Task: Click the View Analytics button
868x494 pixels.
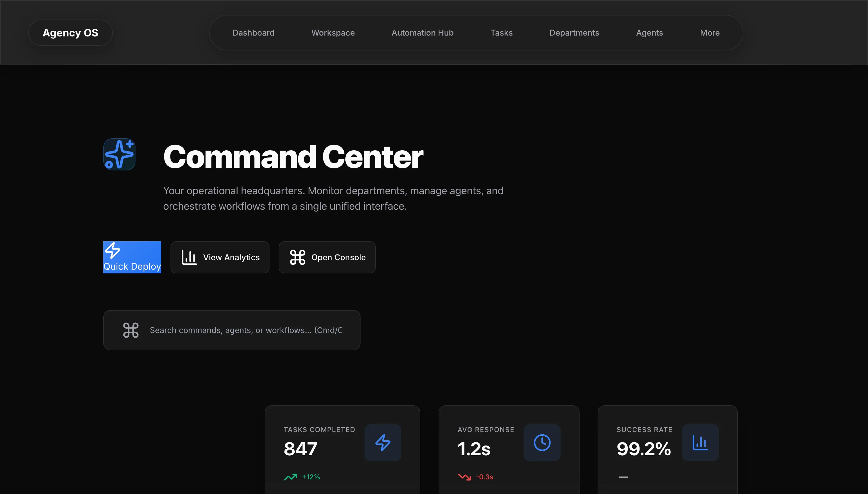Action: click(x=220, y=257)
